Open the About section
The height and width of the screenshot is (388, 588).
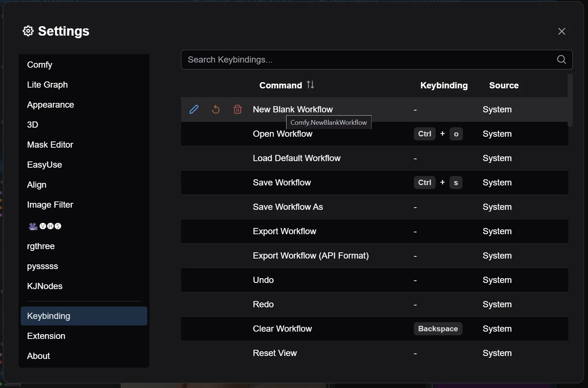click(39, 356)
